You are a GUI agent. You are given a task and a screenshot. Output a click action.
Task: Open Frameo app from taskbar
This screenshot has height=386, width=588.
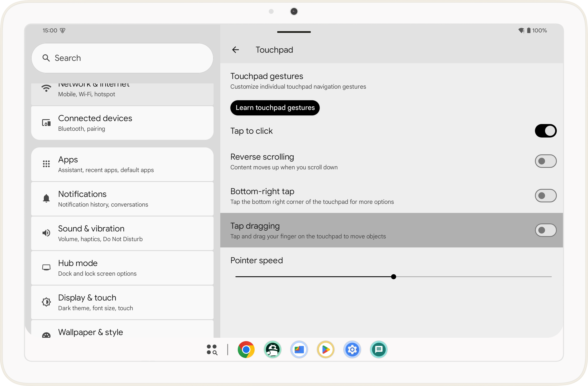tap(299, 349)
